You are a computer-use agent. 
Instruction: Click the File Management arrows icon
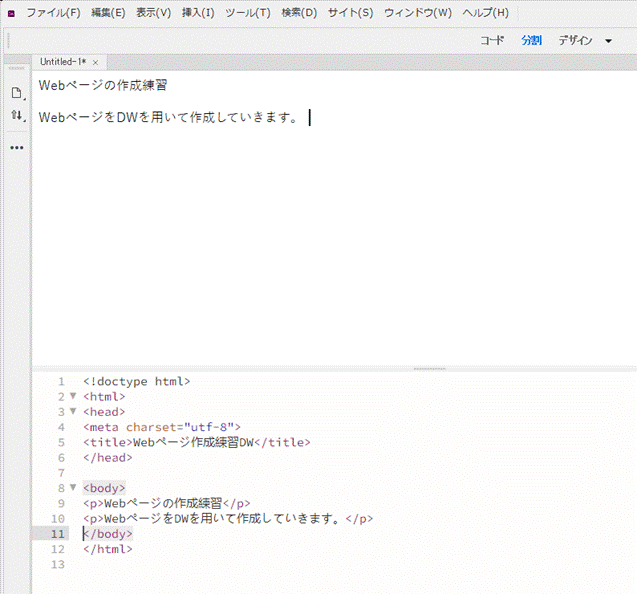tap(16, 116)
